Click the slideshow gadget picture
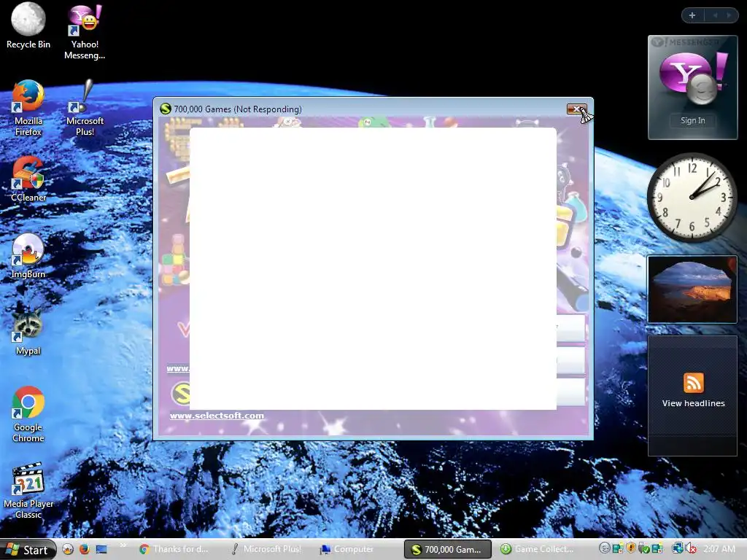The height and width of the screenshot is (560, 747). tap(692, 289)
